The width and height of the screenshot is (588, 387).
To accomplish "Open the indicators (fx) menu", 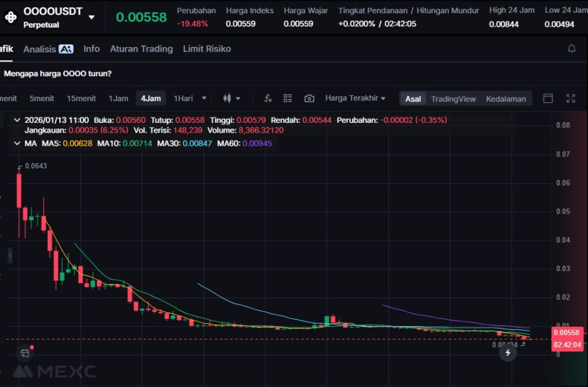I will (268, 98).
